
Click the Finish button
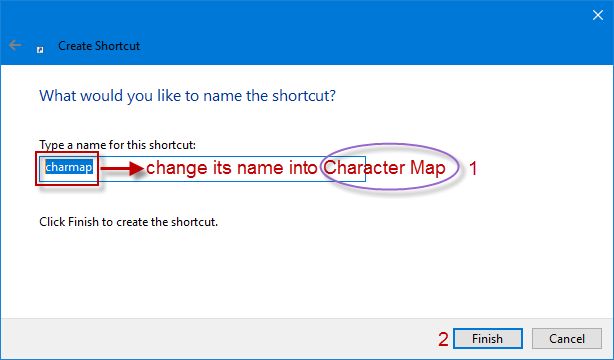point(488,338)
